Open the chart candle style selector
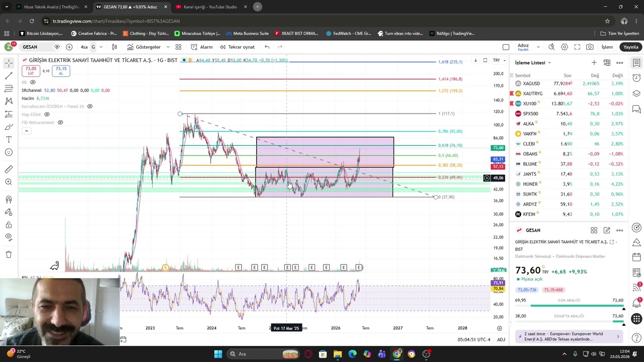644x362 pixels. point(114,47)
